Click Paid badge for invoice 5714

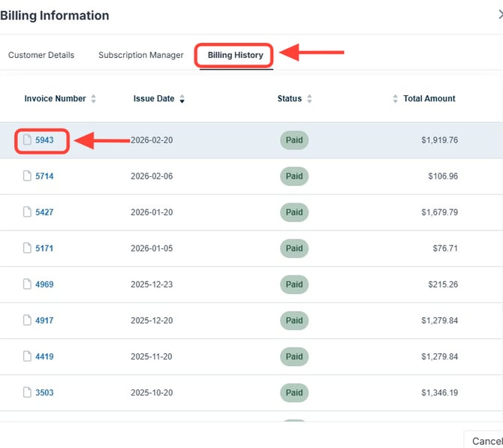pyautogui.click(x=294, y=176)
